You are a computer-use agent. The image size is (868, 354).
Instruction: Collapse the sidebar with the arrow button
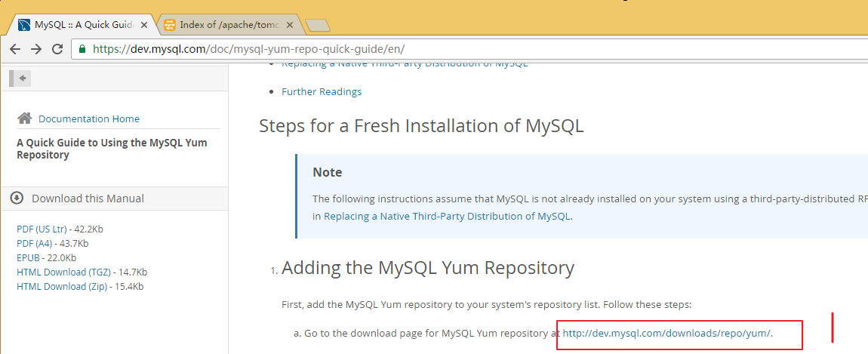20,78
